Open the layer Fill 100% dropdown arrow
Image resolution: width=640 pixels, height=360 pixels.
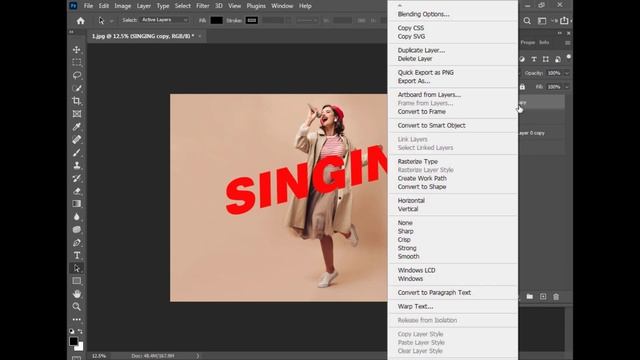(x=567, y=87)
